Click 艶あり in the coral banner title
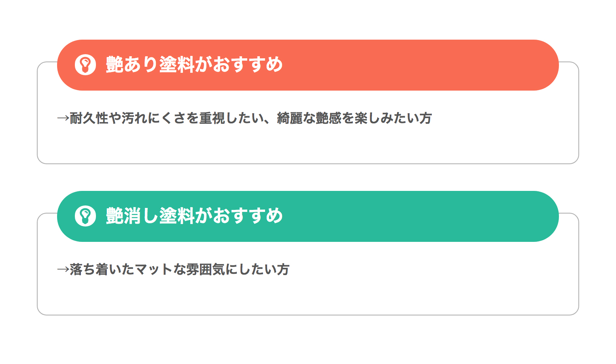Screen dimensions: 616x364 click(132, 65)
